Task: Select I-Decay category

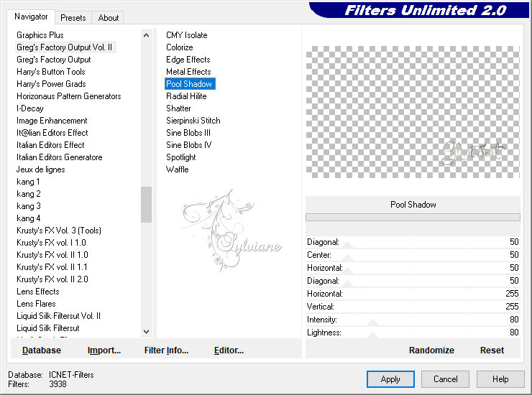Action: [x=30, y=108]
